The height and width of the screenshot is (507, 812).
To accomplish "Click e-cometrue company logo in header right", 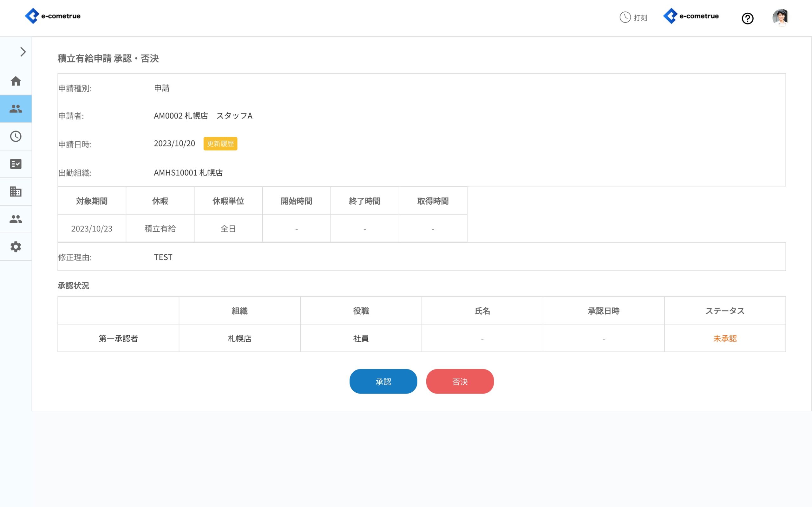I will [691, 16].
